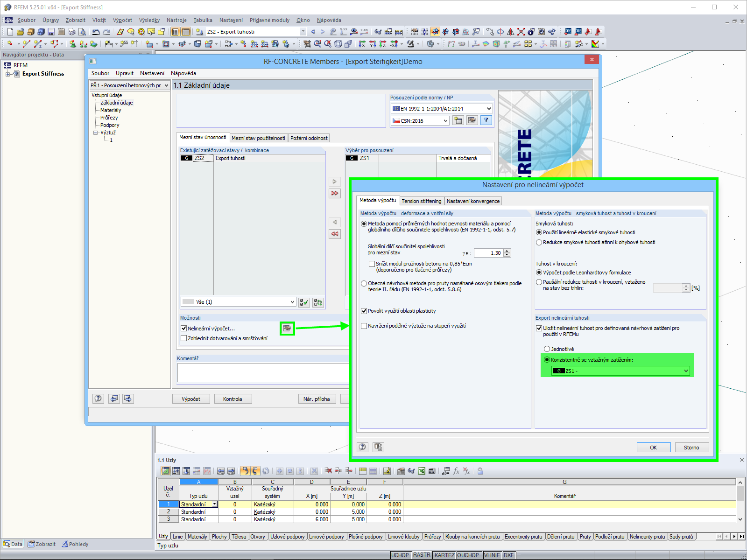
Task: Click the next module window arrow icon
Action: [x=128, y=399]
